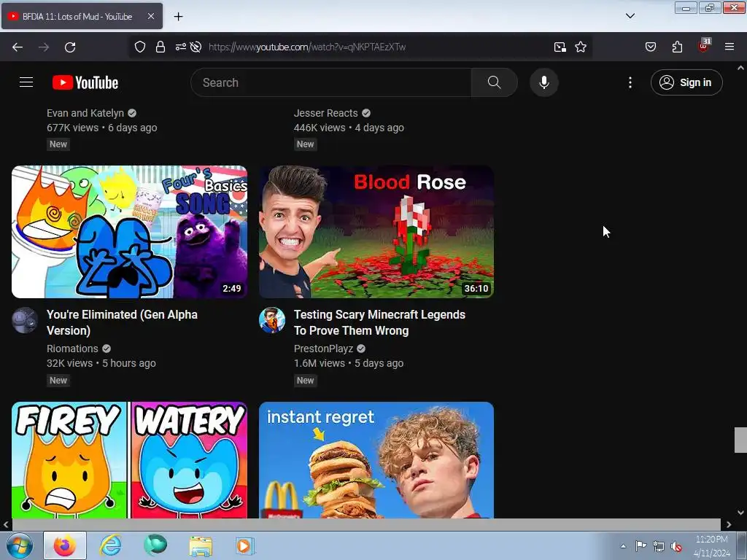
Task: Bookmark this page with star icon
Action: tap(580, 47)
